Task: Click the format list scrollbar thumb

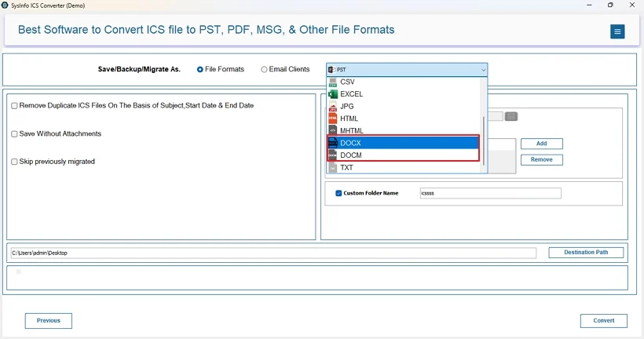Action: [484, 140]
